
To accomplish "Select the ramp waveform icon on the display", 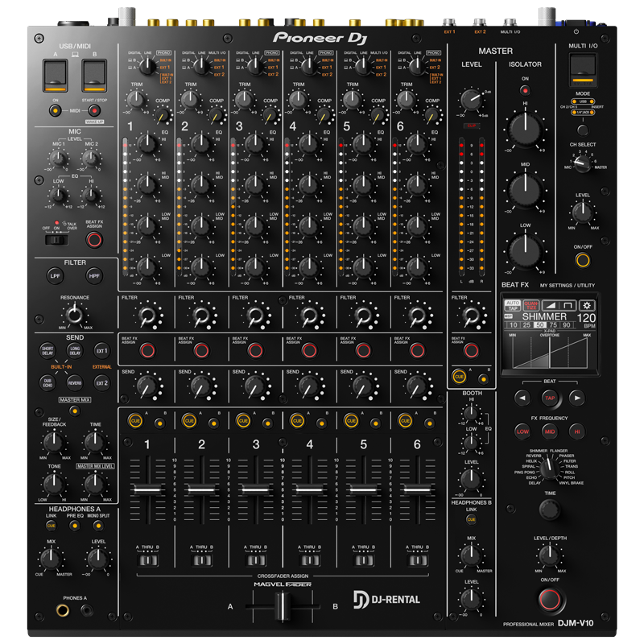I will coord(551,305).
